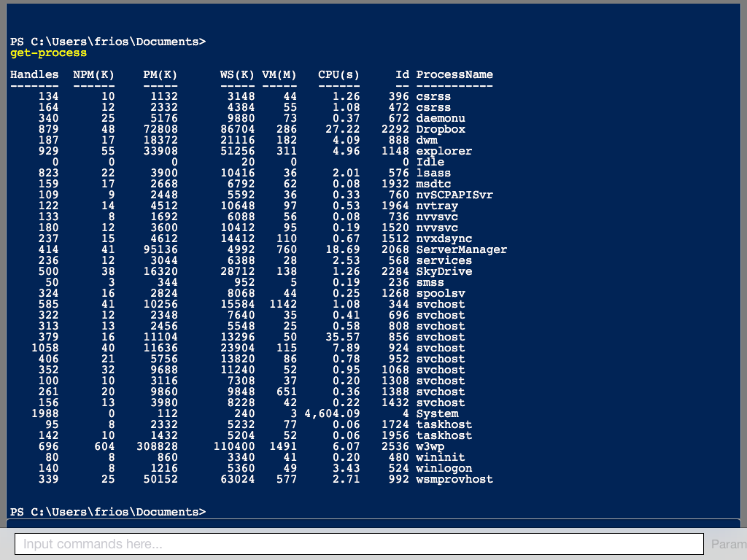Select the nvxdsync process name
Image resolution: width=747 pixels, height=560 pixels.
click(444, 239)
